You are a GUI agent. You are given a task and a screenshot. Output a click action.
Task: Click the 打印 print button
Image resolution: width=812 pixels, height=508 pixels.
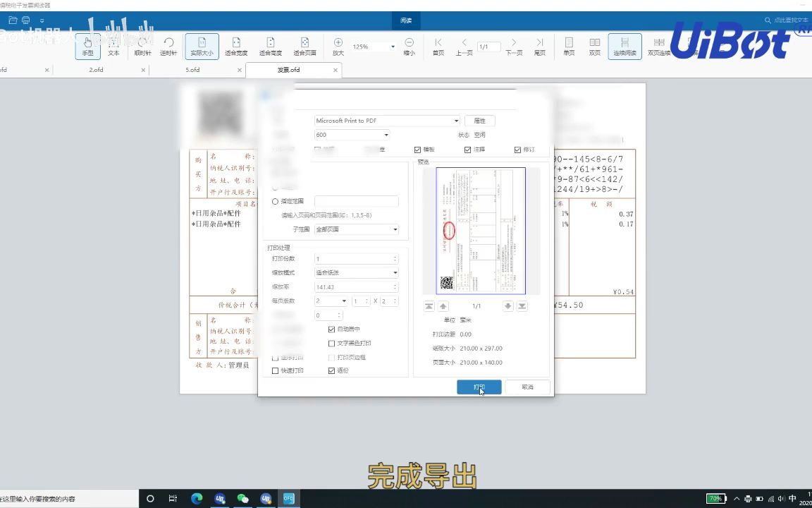[479, 387]
